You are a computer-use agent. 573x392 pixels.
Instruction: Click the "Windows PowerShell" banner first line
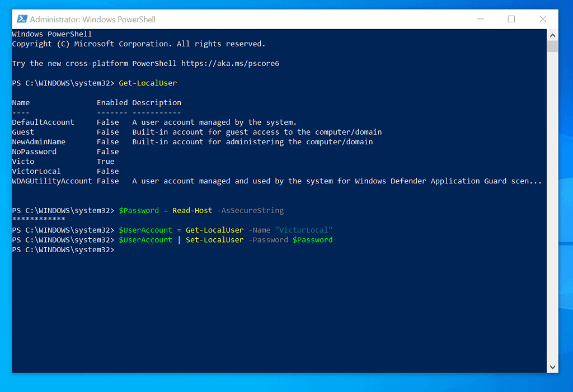click(x=52, y=34)
